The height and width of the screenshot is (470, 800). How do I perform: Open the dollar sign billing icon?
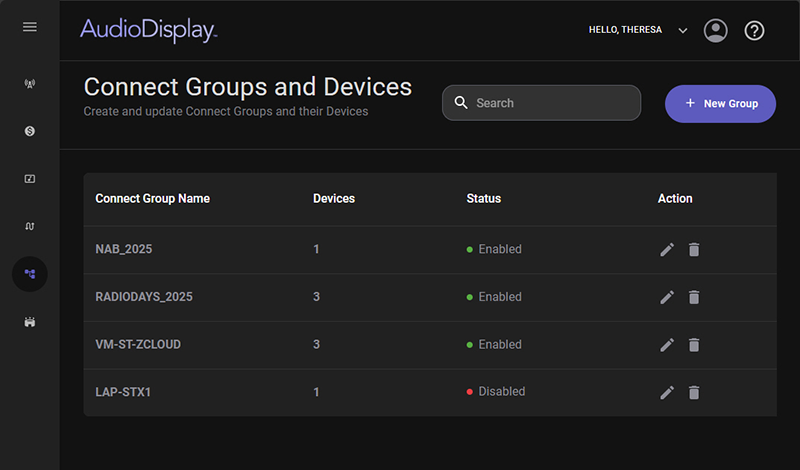click(30, 131)
